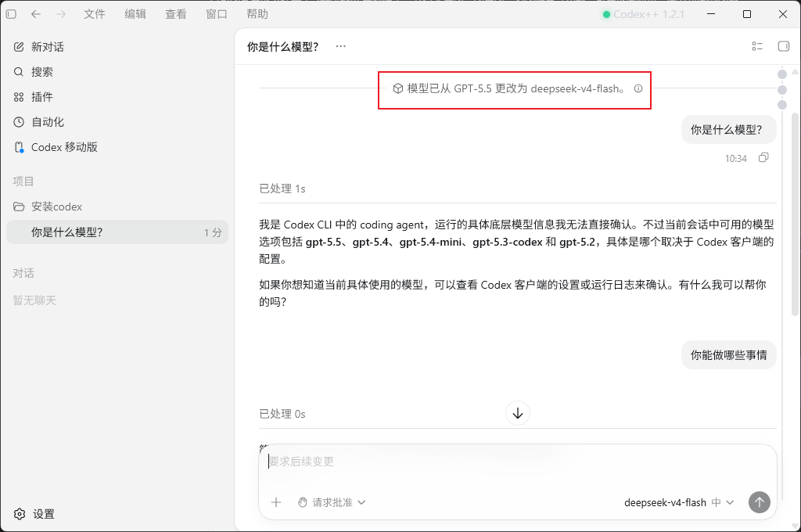Click the task list icon in header
The width and height of the screenshot is (801, 532).
757,46
